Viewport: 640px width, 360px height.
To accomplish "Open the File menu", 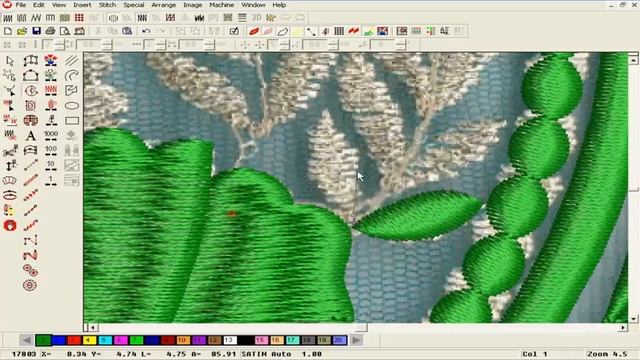I will [20, 5].
